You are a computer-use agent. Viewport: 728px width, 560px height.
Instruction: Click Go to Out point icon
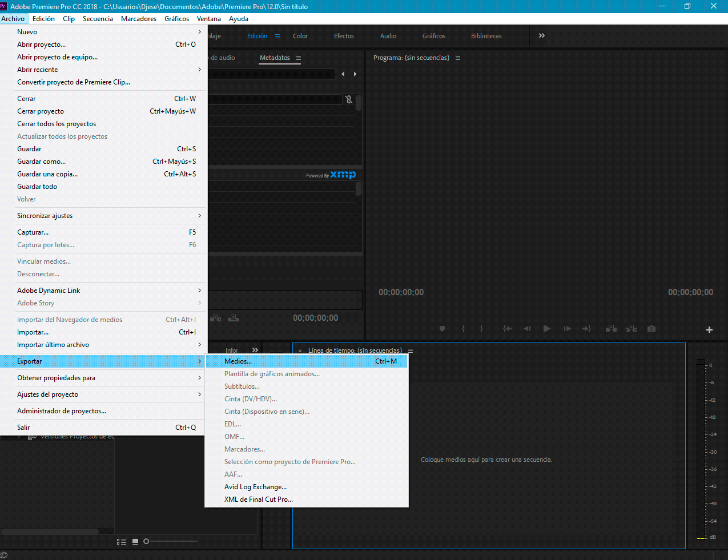pyautogui.click(x=586, y=329)
